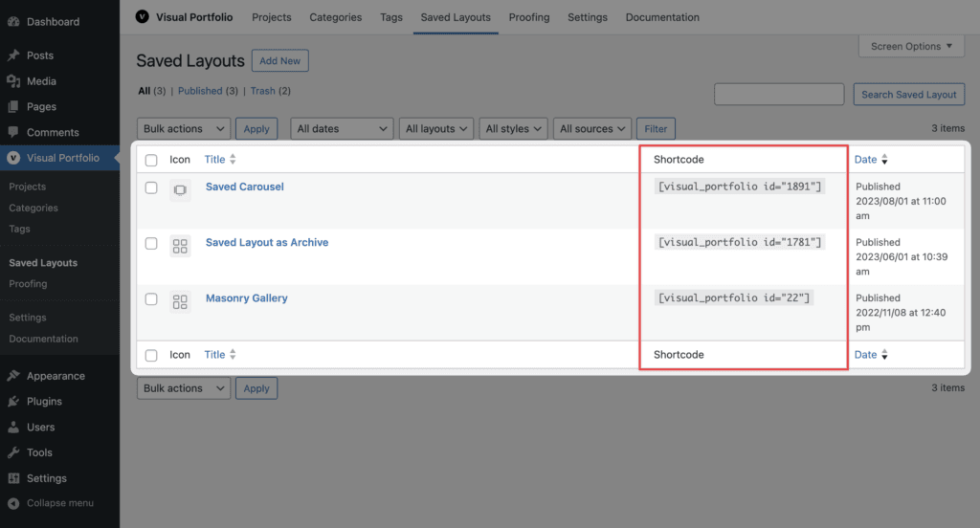Click the grid icon beside Masonry Gallery
This screenshot has height=528, width=980.
click(180, 302)
